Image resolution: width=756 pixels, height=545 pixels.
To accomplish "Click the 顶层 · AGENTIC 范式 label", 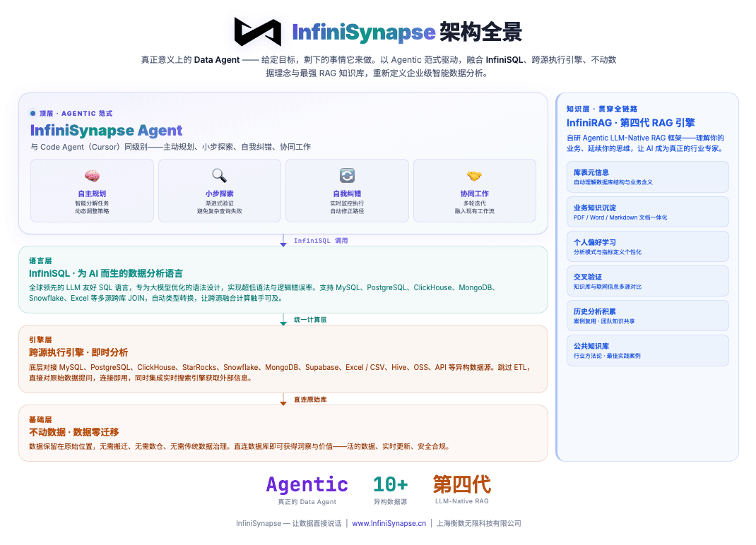I will tap(76, 113).
